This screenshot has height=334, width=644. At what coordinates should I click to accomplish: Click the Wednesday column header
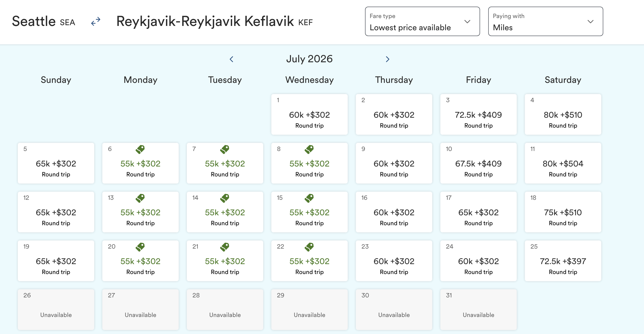310,80
